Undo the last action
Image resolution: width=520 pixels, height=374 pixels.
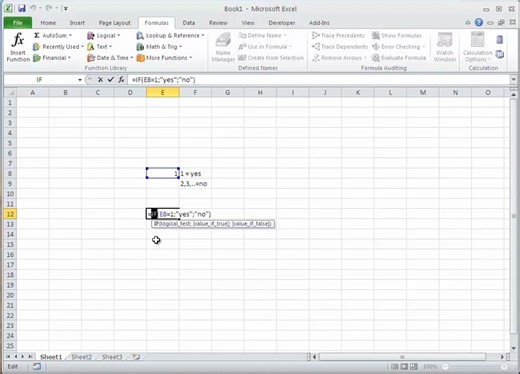click(33, 8)
